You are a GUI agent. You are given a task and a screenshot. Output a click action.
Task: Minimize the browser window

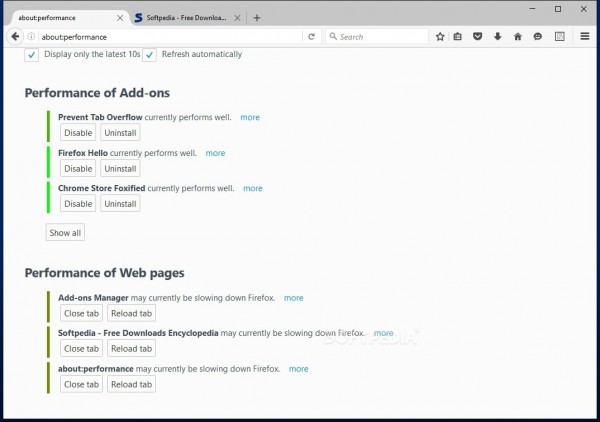click(532, 9)
